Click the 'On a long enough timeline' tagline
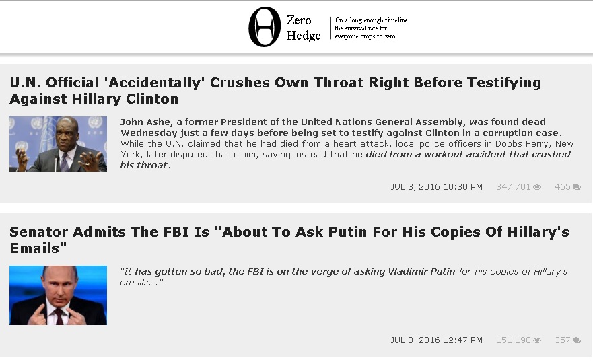Screen dimensions: 593x364 [371, 28]
